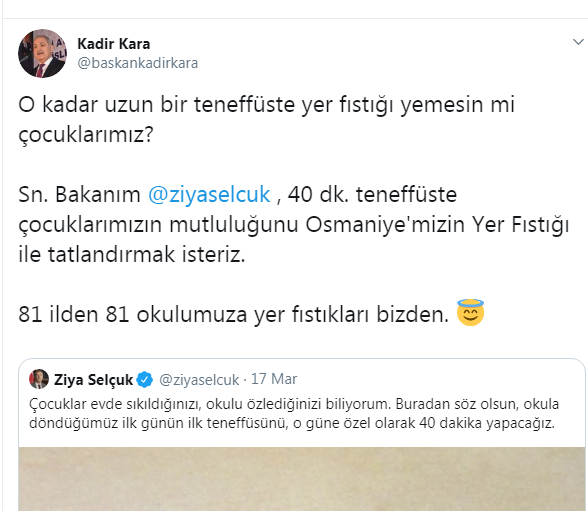Image resolution: width=588 pixels, height=527 pixels.
Task: Expand the tweet options chevron
Action: pos(578,42)
